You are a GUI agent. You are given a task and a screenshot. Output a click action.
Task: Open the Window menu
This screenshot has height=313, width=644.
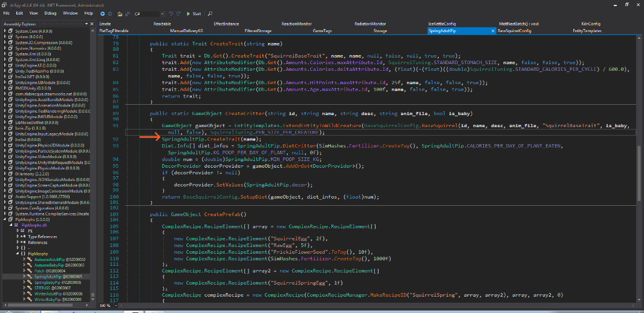coord(70,13)
